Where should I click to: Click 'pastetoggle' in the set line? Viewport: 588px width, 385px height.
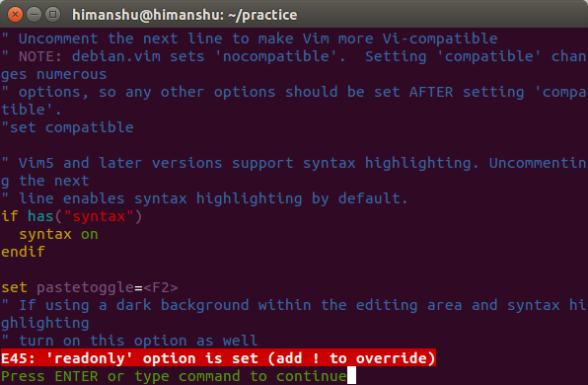coord(85,287)
